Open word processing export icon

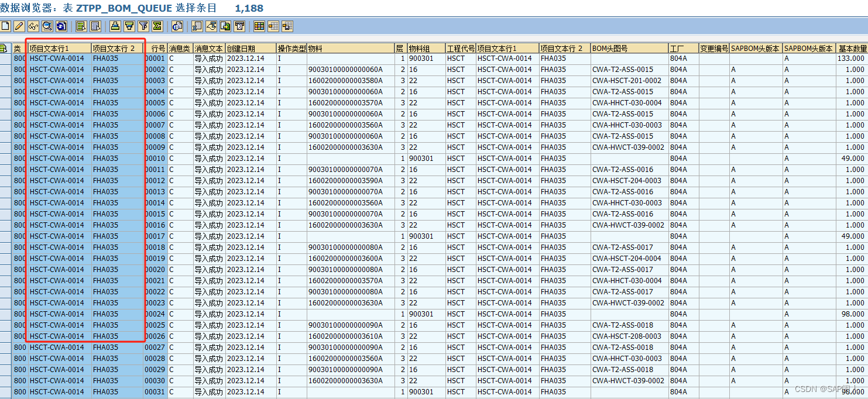pyautogui.click(x=211, y=26)
